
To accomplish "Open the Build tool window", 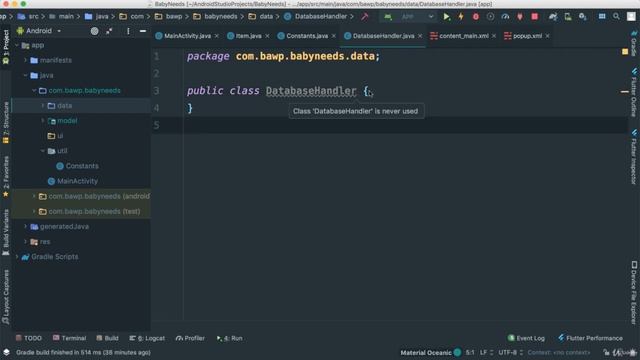I will pyautogui.click(x=107, y=338).
